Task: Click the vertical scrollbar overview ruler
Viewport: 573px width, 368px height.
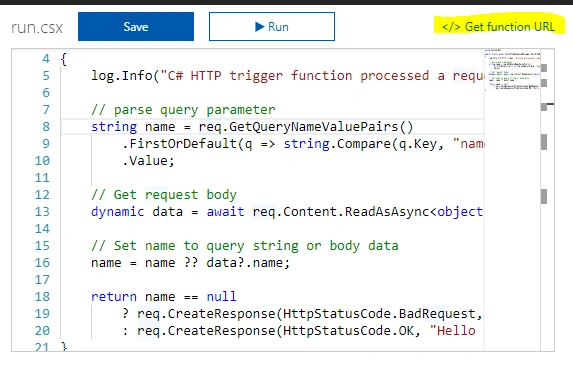Action: click(547, 200)
